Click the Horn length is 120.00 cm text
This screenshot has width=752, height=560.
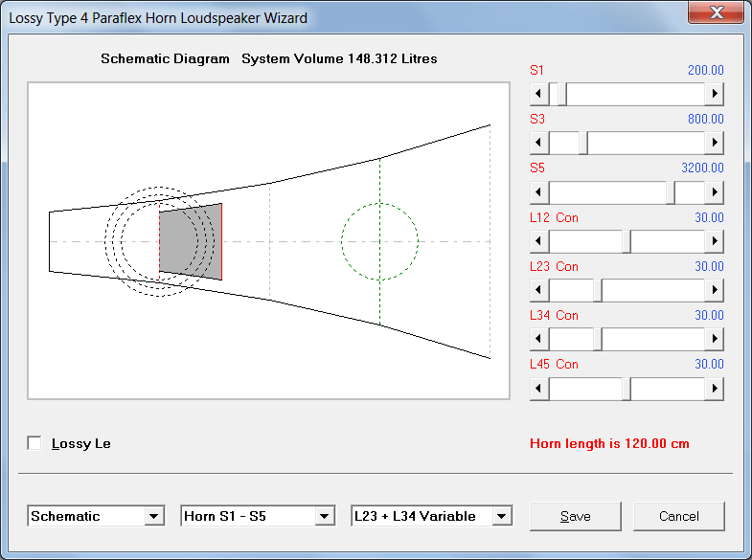click(x=609, y=443)
